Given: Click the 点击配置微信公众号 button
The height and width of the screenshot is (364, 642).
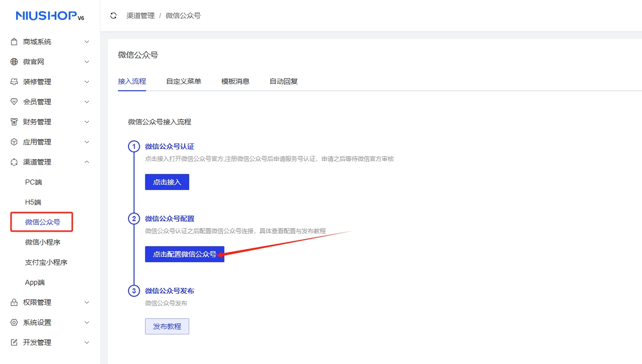Looking at the screenshot, I should (184, 254).
